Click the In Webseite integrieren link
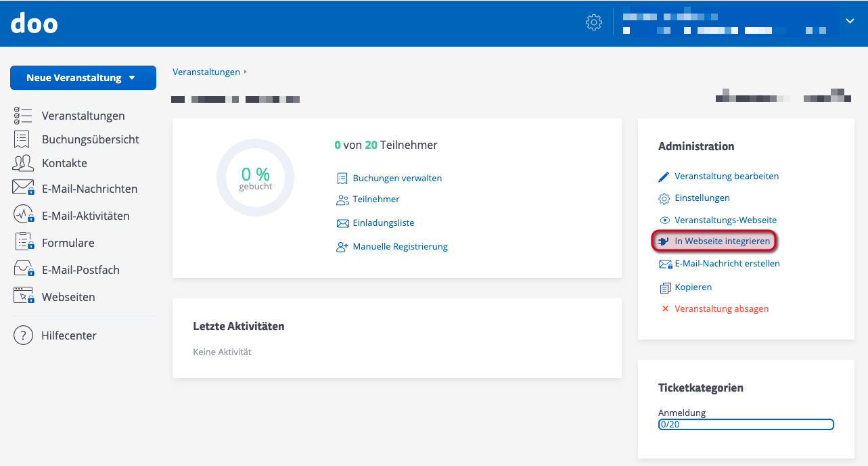 click(722, 241)
